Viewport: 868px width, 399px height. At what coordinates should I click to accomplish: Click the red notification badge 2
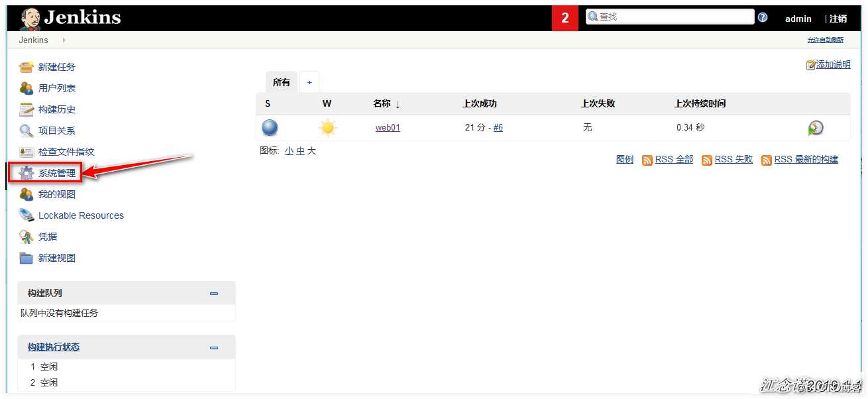click(x=565, y=19)
